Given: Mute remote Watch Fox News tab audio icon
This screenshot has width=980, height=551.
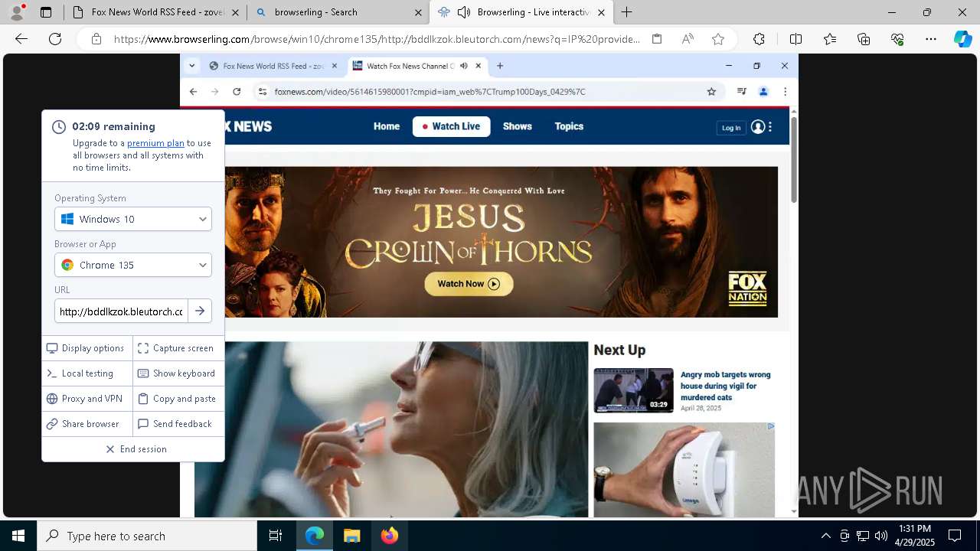Looking at the screenshot, I should [x=464, y=66].
